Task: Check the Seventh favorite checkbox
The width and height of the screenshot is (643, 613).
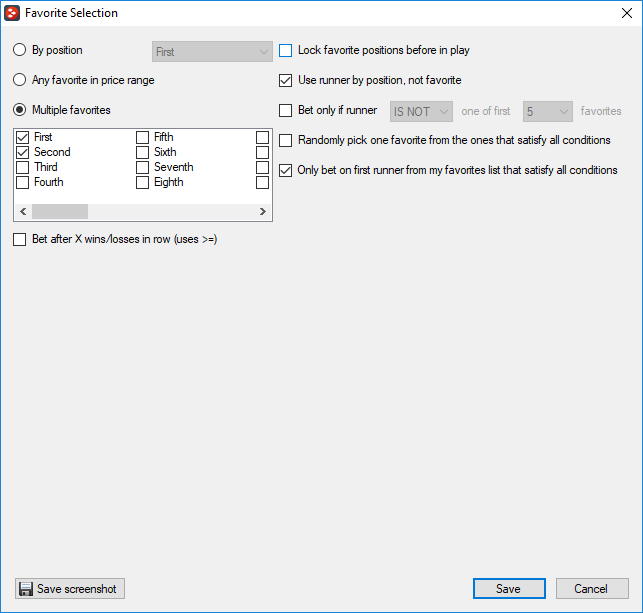Action: click(x=142, y=167)
